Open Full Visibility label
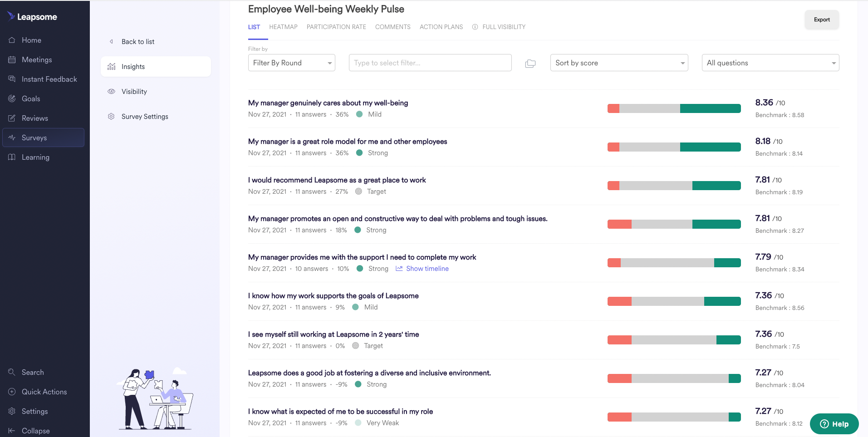Image resolution: width=868 pixels, height=437 pixels. [x=504, y=27]
